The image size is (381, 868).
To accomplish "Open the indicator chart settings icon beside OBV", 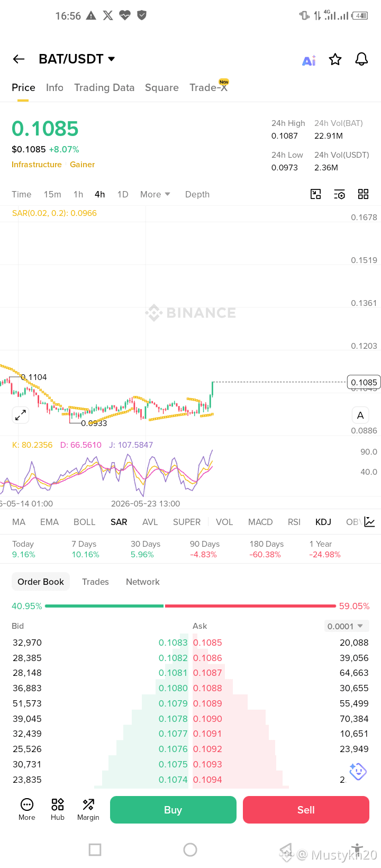I will (369, 522).
